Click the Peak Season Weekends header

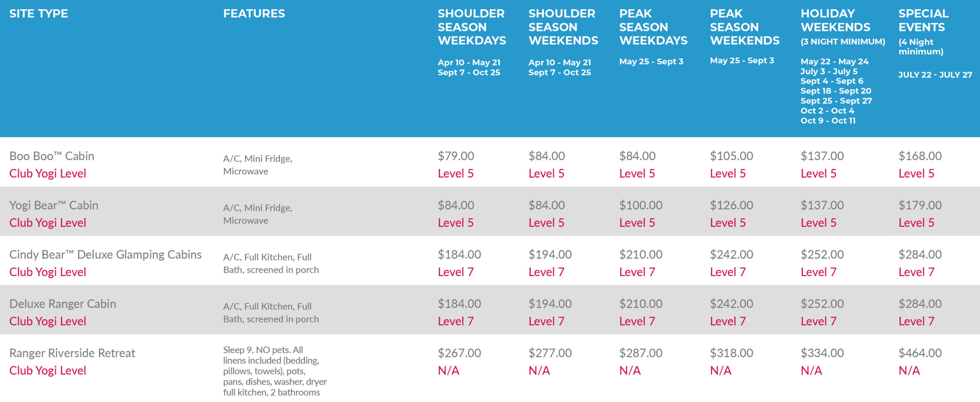point(744,27)
